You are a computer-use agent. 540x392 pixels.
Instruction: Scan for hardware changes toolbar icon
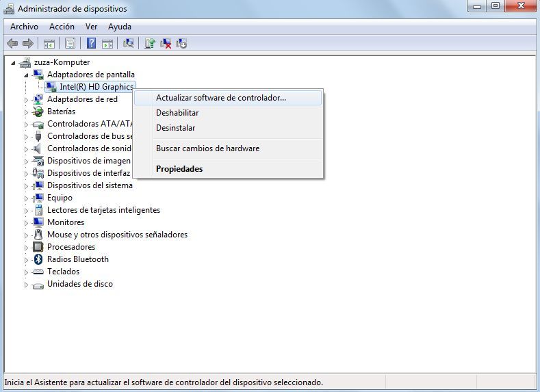click(x=129, y=43)
